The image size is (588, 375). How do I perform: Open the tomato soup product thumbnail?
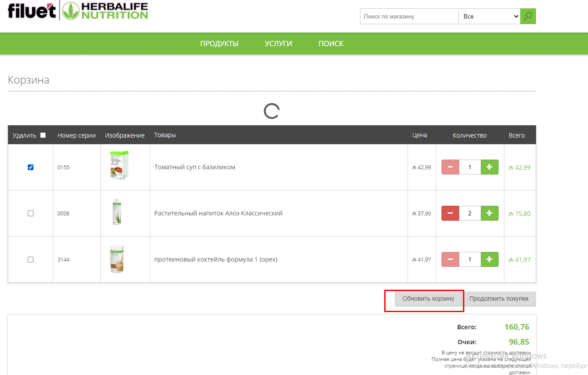pyautogui.click(x=119, y=166)
